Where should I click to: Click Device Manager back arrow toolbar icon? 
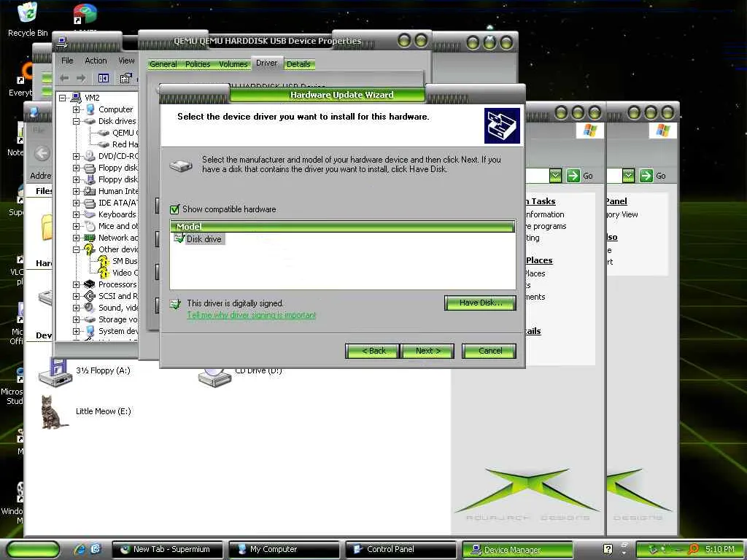(65, 78)
